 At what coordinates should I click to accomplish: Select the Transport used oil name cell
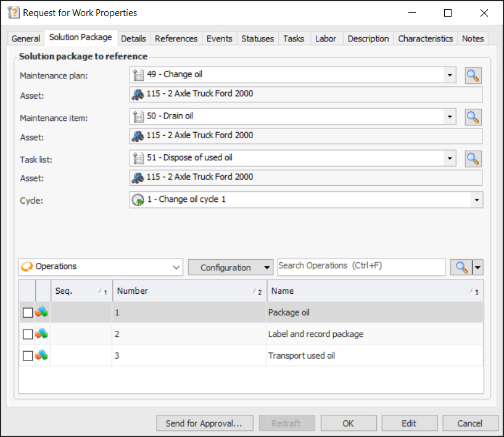375,356
